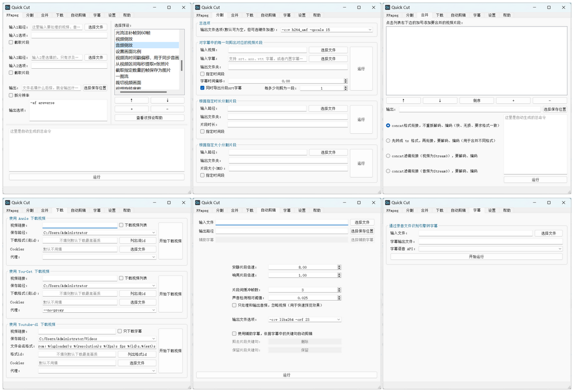Enable the 新分辨率 checkbox
Viewport: 574px width, 392px height.
pyautogui.click(x=11, y=95)
